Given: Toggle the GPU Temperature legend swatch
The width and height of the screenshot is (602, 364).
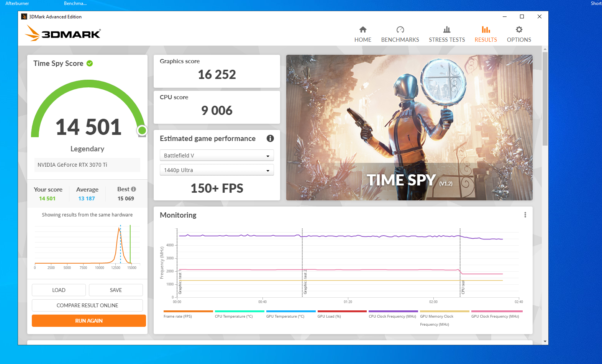Looking at the screenshot, I should [x=291, y=311].
